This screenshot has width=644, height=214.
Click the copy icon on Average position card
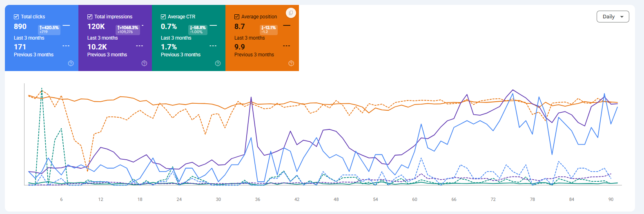click(291, 13)
